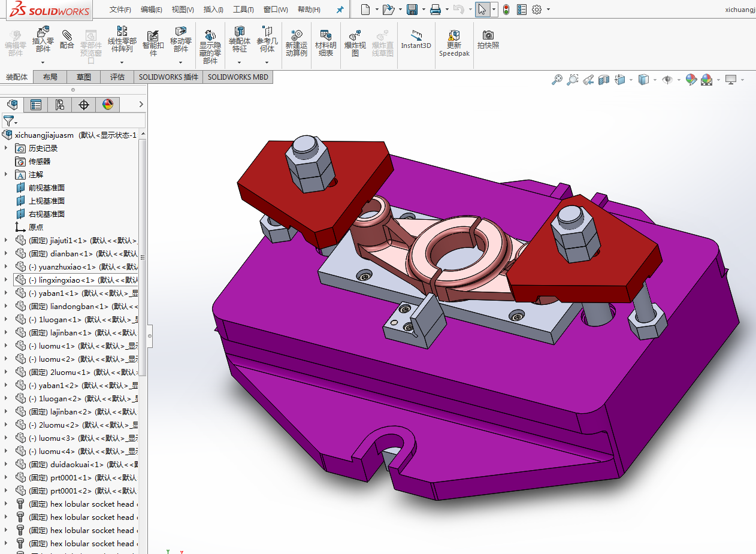Click arrow to show more manager tabs
The height and width of the screenshot is (554, 756).
point(141,105)
